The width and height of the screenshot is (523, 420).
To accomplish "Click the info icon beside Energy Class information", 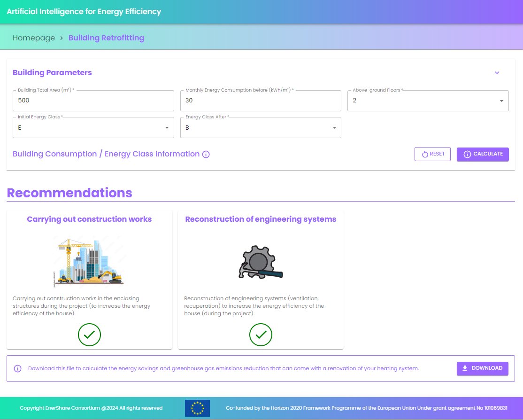I will [206, 154].
